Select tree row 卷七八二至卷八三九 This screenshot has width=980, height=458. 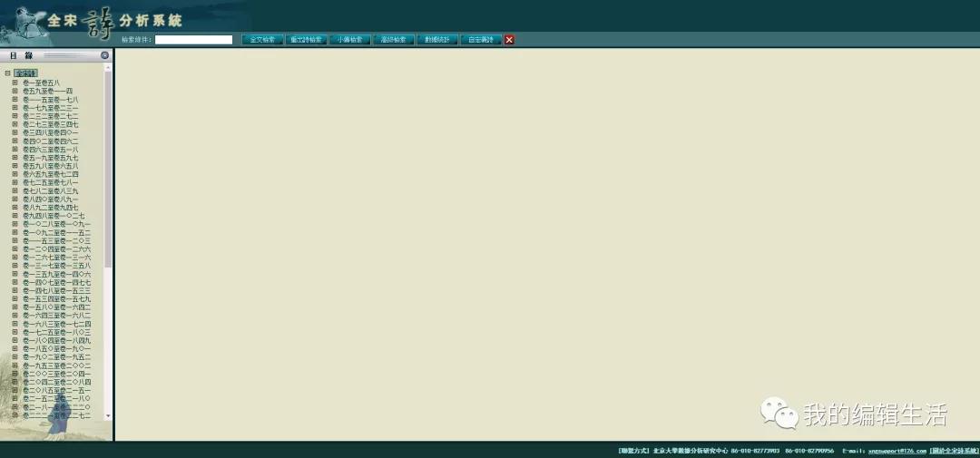click(51, 190)
